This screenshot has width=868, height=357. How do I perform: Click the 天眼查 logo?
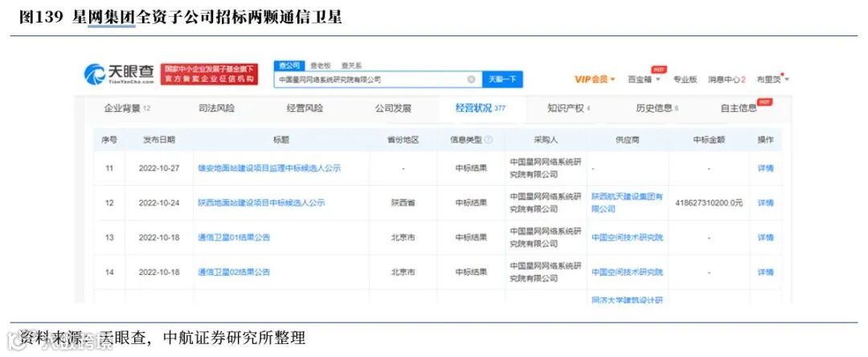[x=119, y=74]
